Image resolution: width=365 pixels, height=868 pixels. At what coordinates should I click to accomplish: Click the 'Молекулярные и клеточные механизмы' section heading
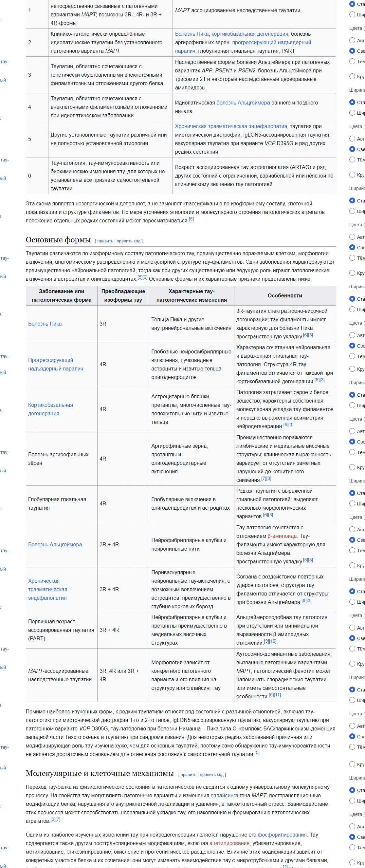point(100,773)
